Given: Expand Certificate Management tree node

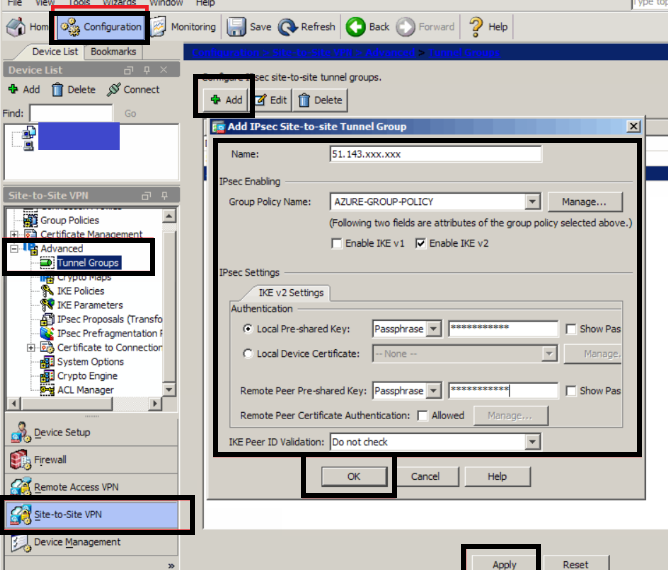Looking at the screenshot, I should click(14, 234).
